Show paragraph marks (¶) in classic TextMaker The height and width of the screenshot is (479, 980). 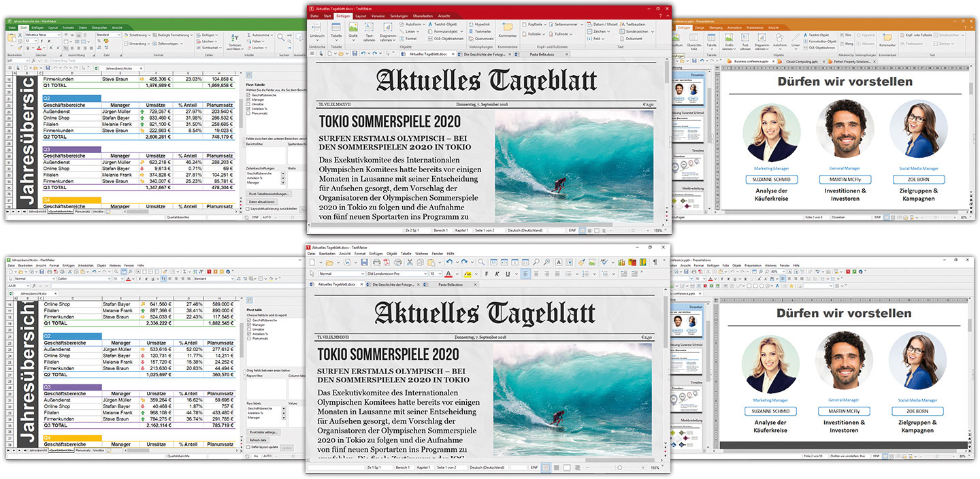(x=655, y=262)
